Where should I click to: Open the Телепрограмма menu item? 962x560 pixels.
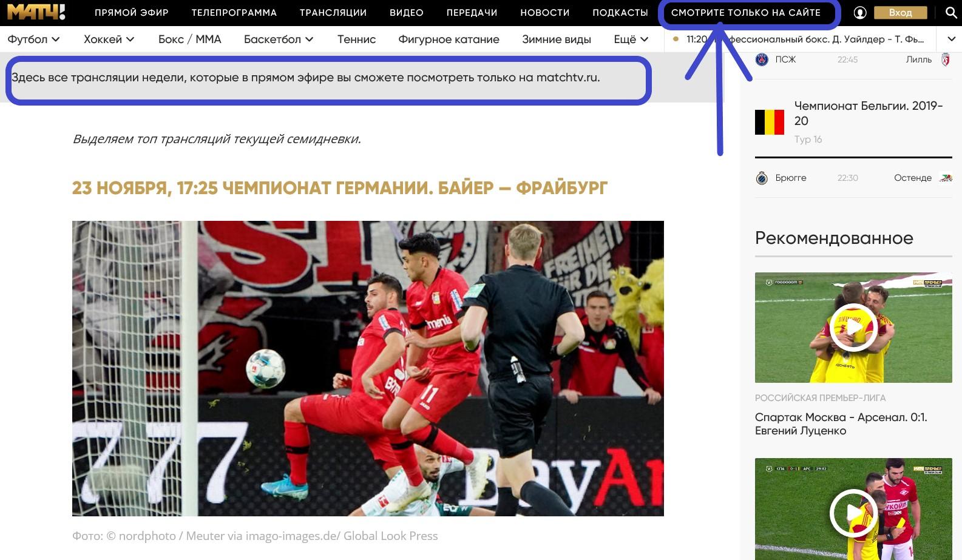coord(234,12)
